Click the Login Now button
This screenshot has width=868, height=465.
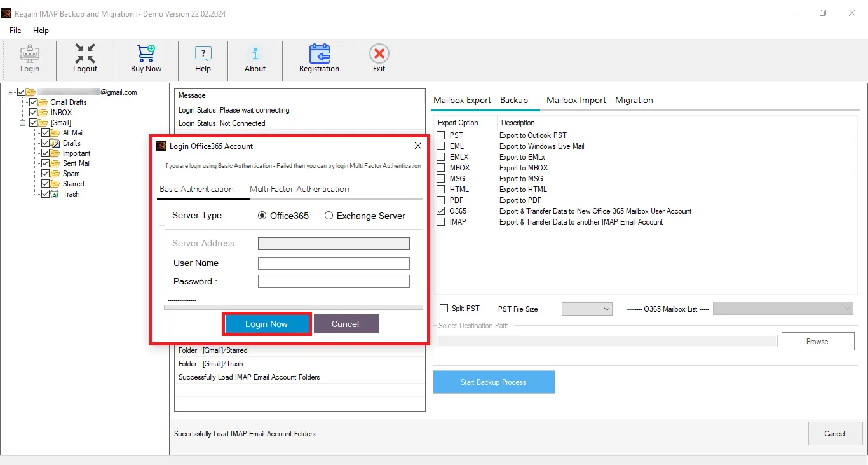click(267, 324)
